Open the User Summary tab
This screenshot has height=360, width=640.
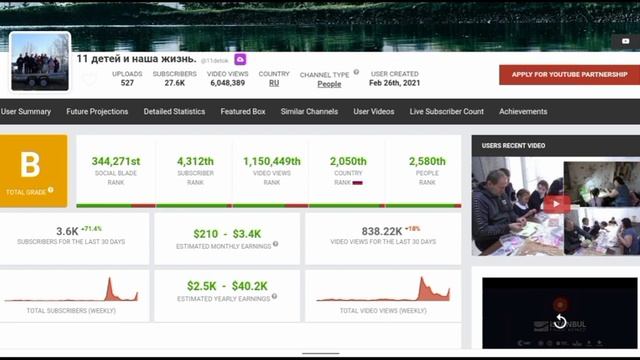tap(26, 111)
